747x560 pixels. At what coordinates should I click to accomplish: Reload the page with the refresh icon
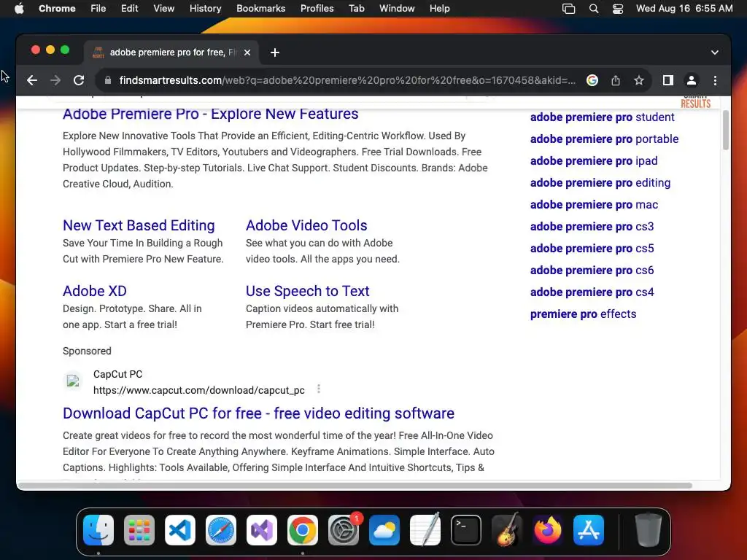pyautogui.click(x=79, y=80)
